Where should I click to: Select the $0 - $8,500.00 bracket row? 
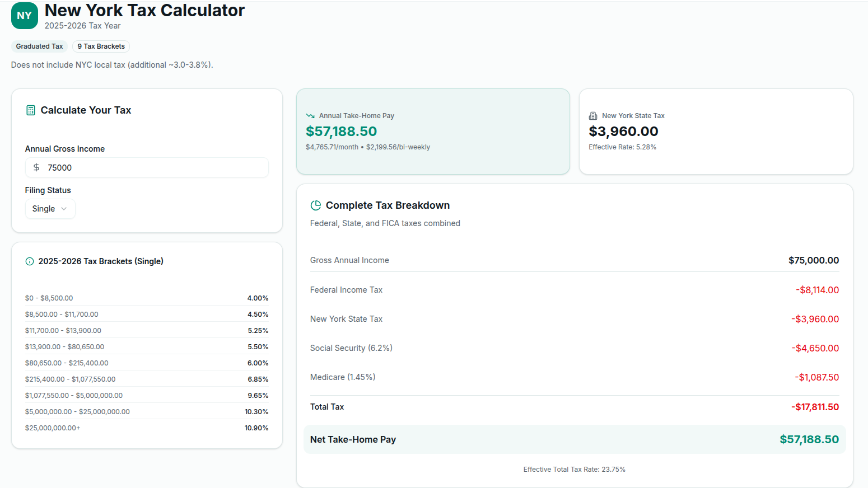(x=147, y=298)
